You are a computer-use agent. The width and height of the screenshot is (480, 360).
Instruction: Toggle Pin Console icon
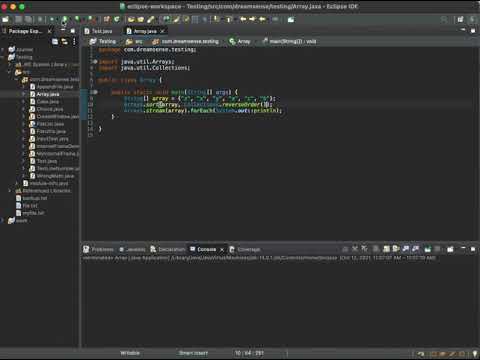coord(428,249)
